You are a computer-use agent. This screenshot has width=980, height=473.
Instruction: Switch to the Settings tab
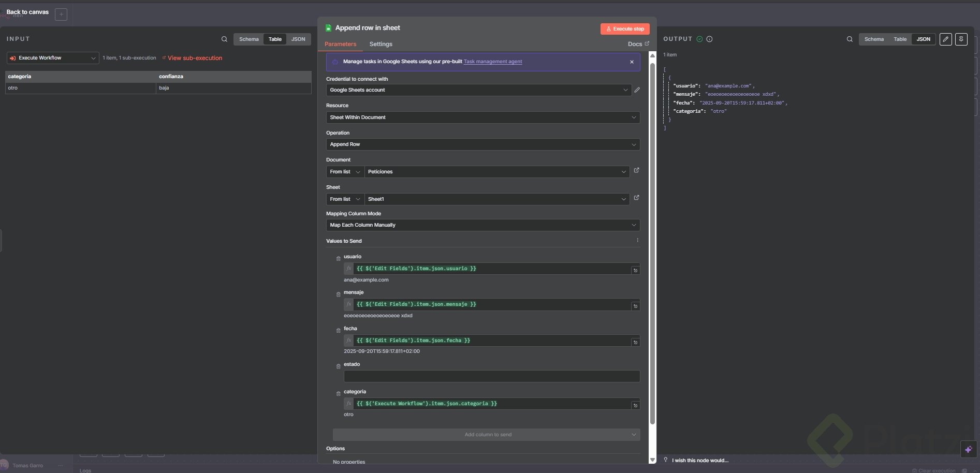pyautogui.click(x=381, y=45)
